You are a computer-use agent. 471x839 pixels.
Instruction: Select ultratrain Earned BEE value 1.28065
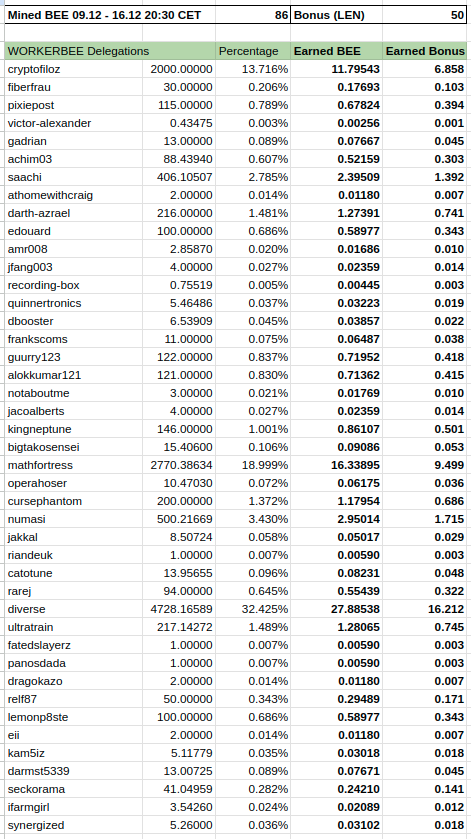(x=337, y=627)
